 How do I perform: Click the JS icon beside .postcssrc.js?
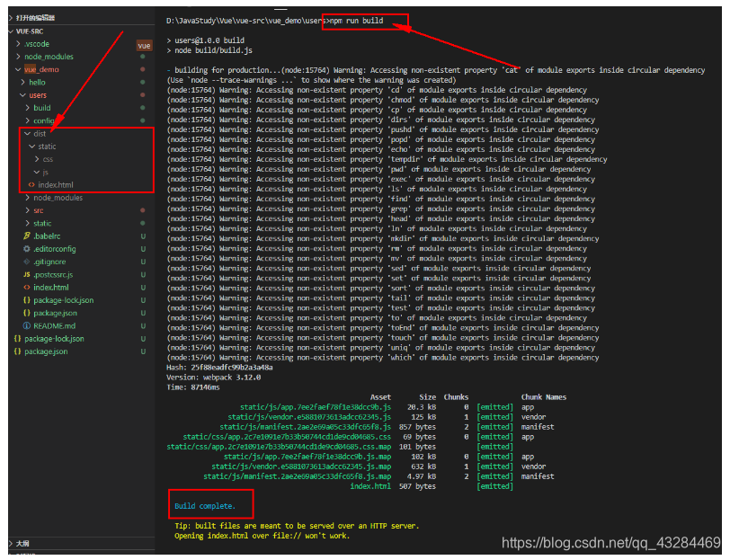pos(27,275)
